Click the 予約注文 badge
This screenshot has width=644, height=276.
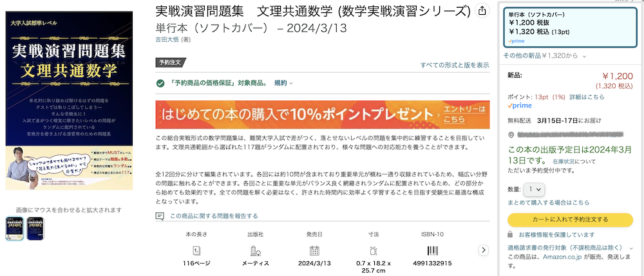coord(171,63)
